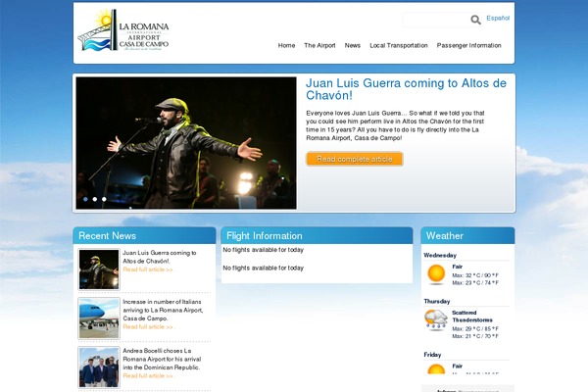Image resolution: width=588 pixels, height=392 pixels.
Task: Click the Increase in number of Italians news text
Action: (163, 310)
